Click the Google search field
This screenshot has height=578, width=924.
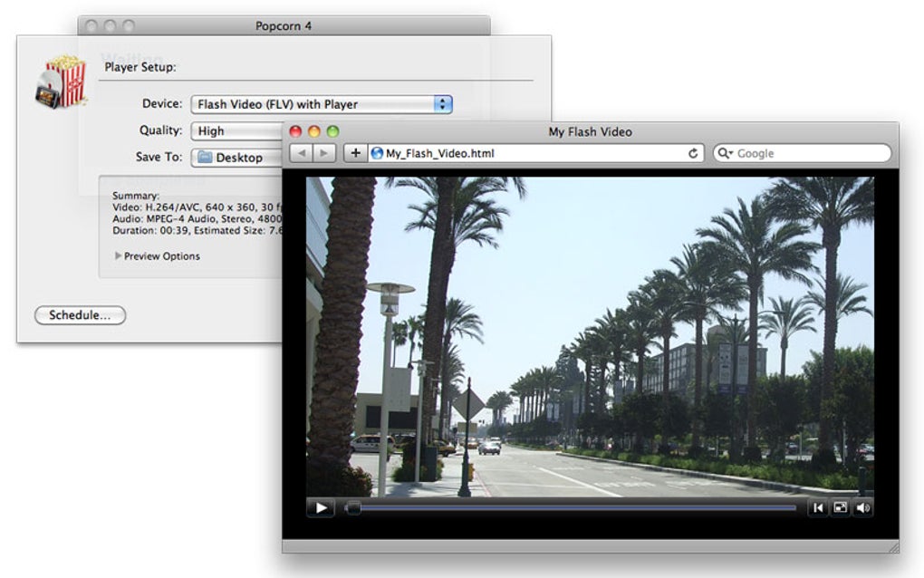point(802,153)
